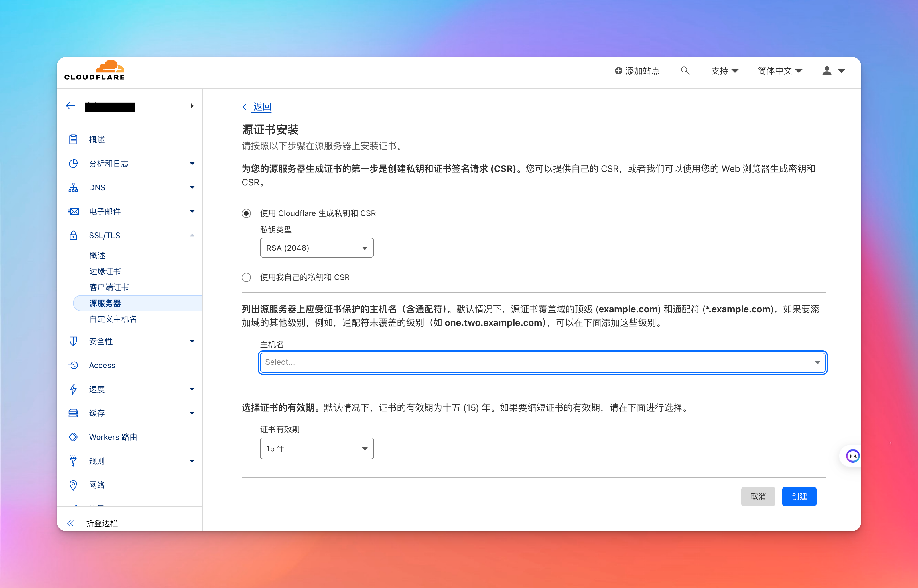Open 源服务器 submenu item
This screenshot has height=588, width=918.
click(x=137, y=303)
